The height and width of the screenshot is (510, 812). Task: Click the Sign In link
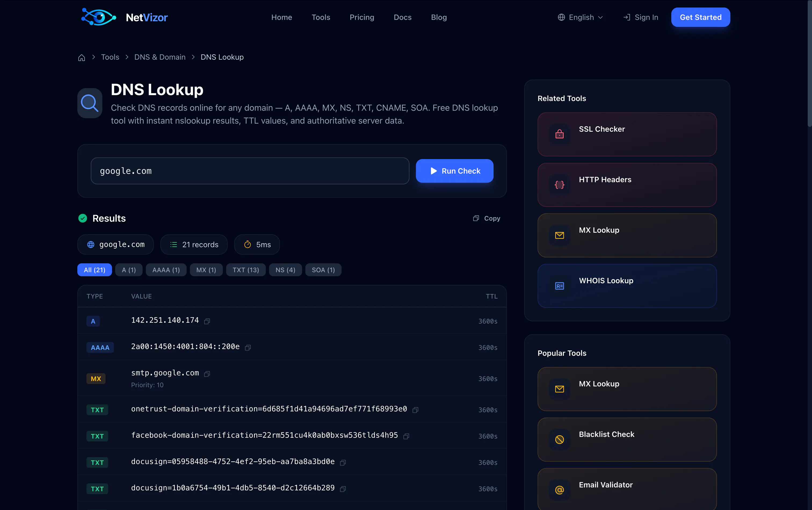coord(640,17)
